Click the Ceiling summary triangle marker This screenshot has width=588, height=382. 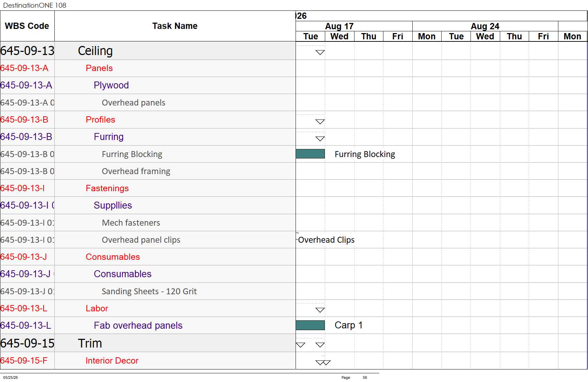(x=320, y=52)
